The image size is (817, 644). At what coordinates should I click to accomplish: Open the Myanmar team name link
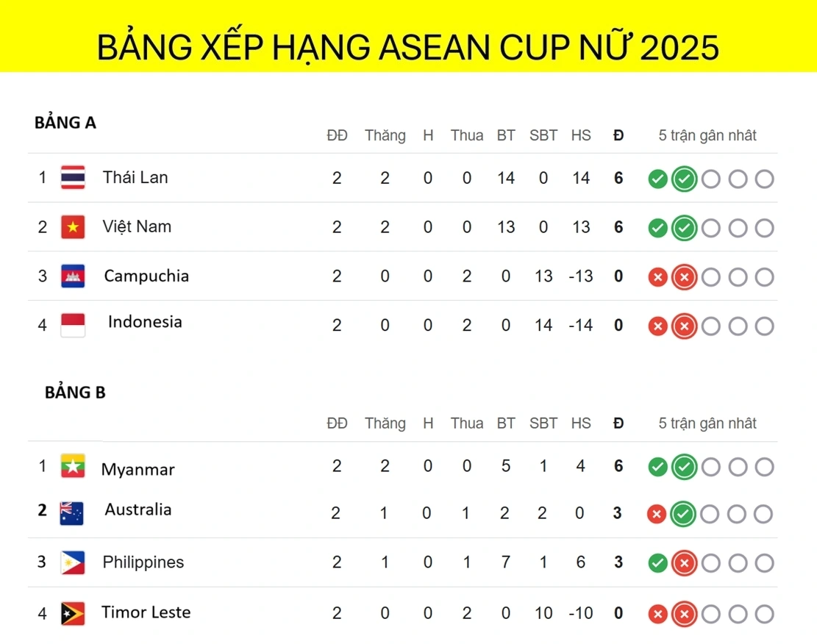pyautogui.click(x=138, y=470)
